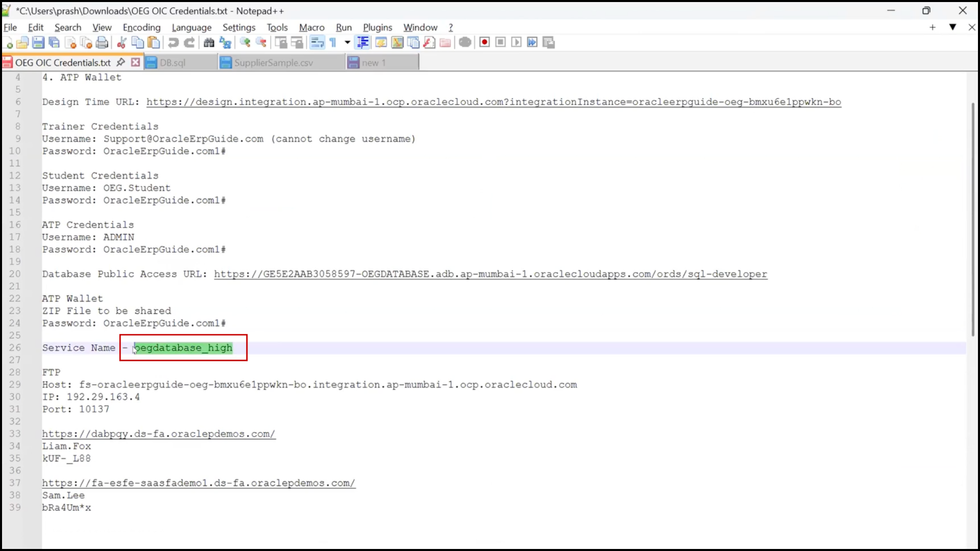Zoom out using the toolbar icon
Viewport: 980px width, 551px height.
click(x=261, y=42)
